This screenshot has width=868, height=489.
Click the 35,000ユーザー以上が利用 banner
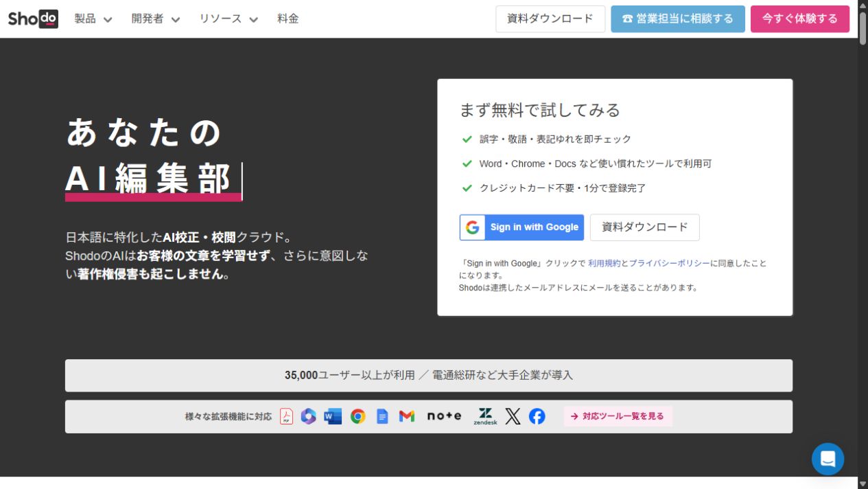429,376
